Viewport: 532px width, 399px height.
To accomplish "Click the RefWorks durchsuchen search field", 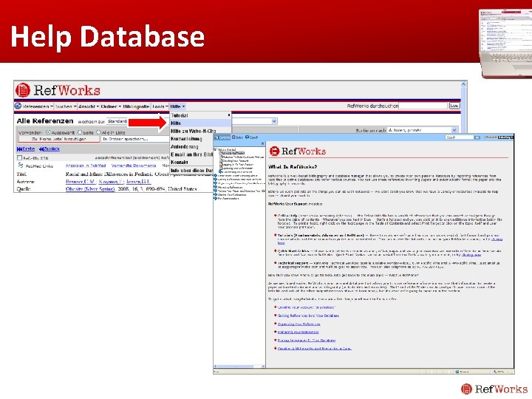I will (423, 106).
